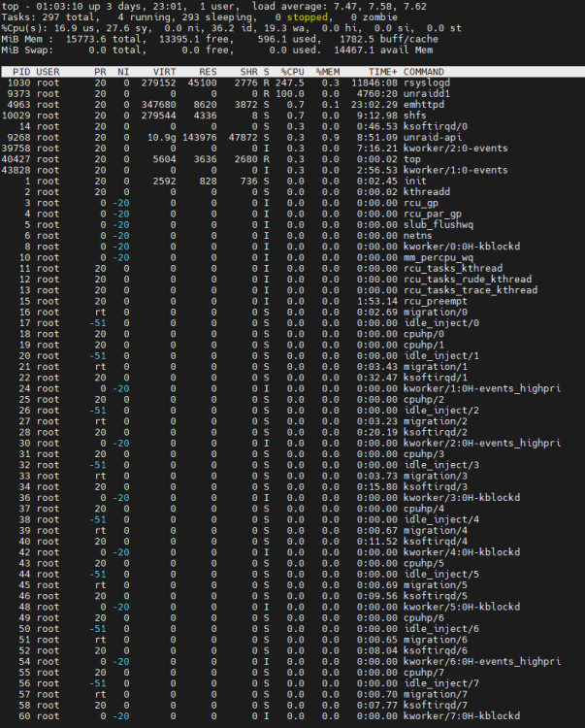The height and width of the screenshot is (728, 585).
Task: Select the migration/7 command
Action: [x=436, y=695]
